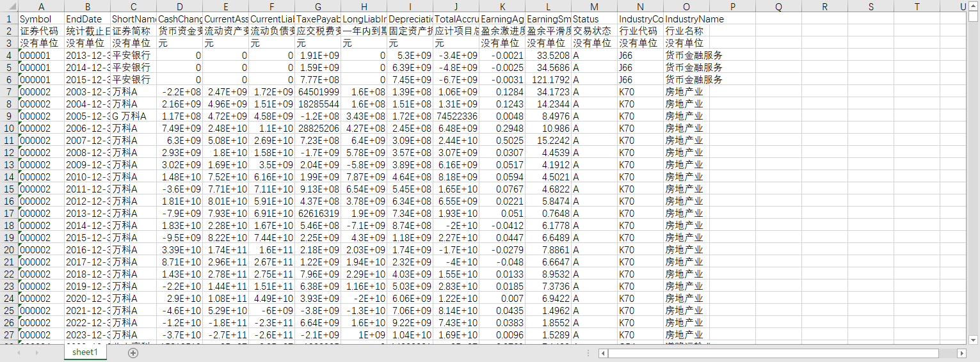Click the '1.8552' cell
The image size is (980, 362).
548,323
